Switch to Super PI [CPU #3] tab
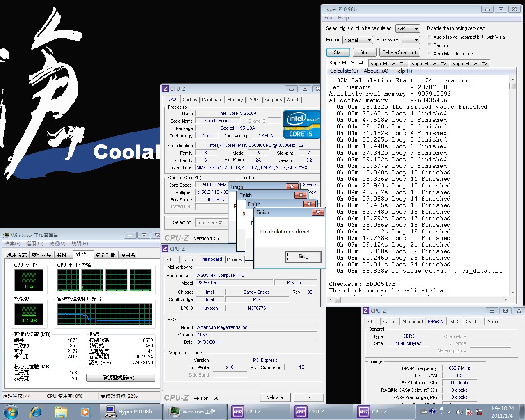 [x=470, y=64]
